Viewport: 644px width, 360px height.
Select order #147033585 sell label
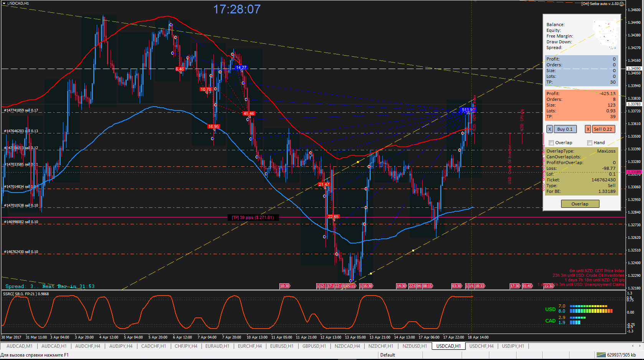tap(21, 164)
